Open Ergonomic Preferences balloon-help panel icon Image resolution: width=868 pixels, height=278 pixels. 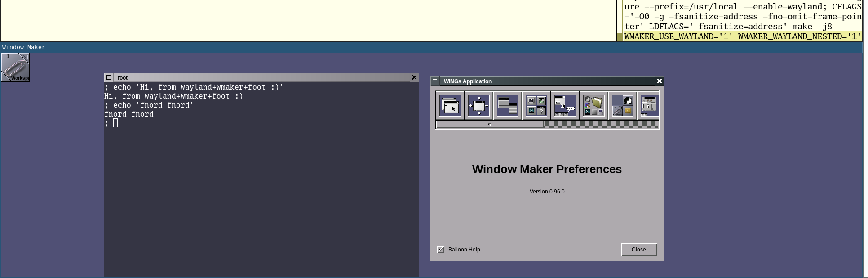click(565, 106)
